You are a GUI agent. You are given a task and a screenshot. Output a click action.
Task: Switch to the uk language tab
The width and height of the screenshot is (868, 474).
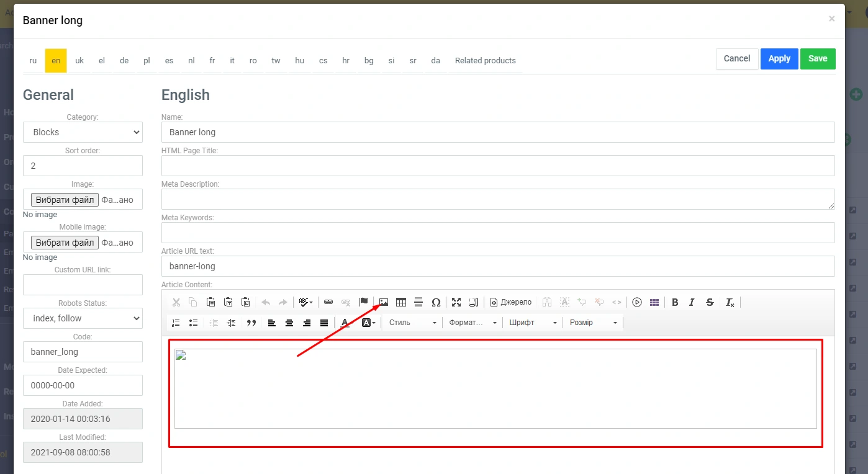point(79,61)
